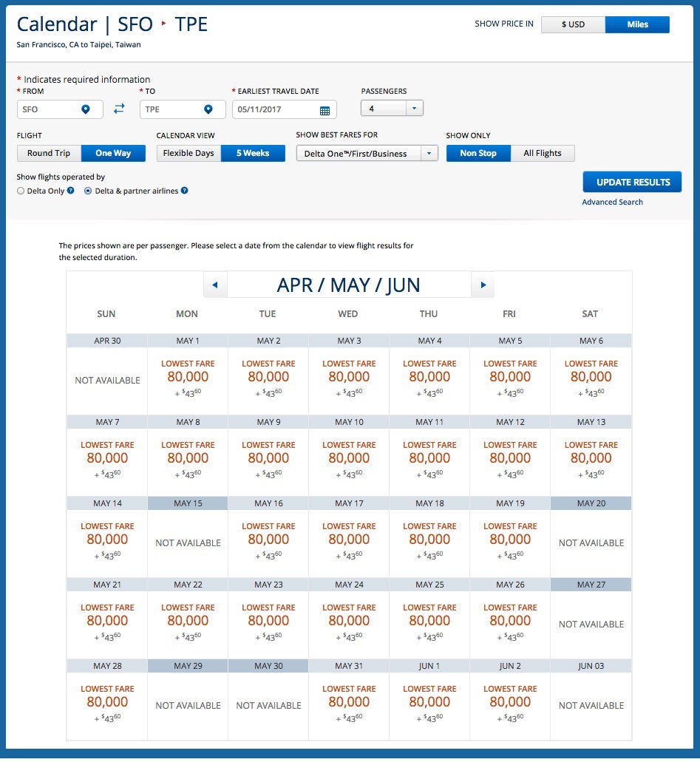This screenshot has width=700, height=762.
Task: Open help icon next to Delta Only
Action: [71, 191]
